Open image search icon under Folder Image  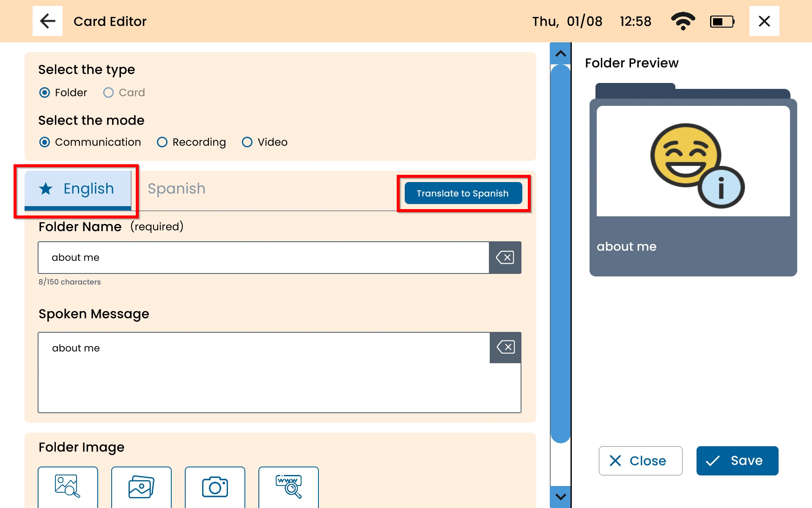pyautogui.click(x=68, y=486)
